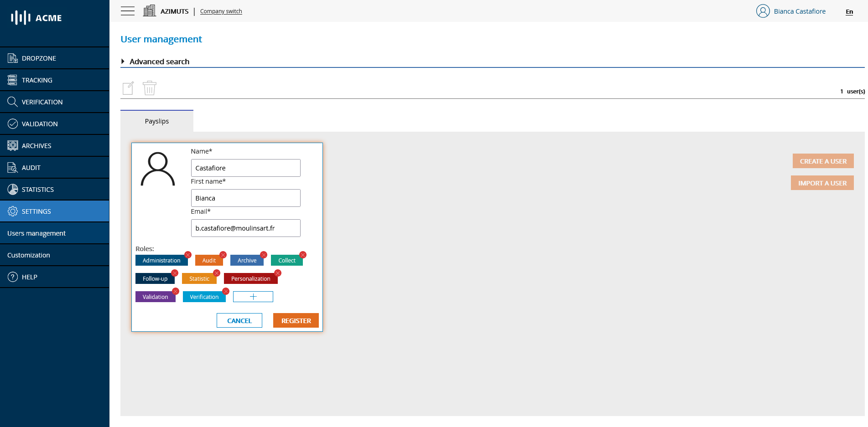Open the Archives section icon
Screen dimensions: 868x427
(12, 145)
